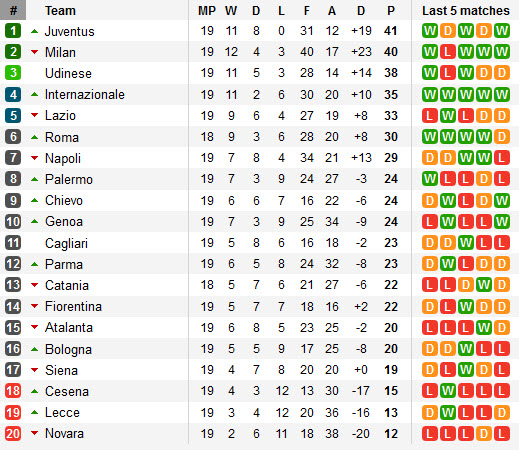The image size is (519, 450).
Task: Click the Team column header
Action: pyautogui.click(x=60, y=11)
